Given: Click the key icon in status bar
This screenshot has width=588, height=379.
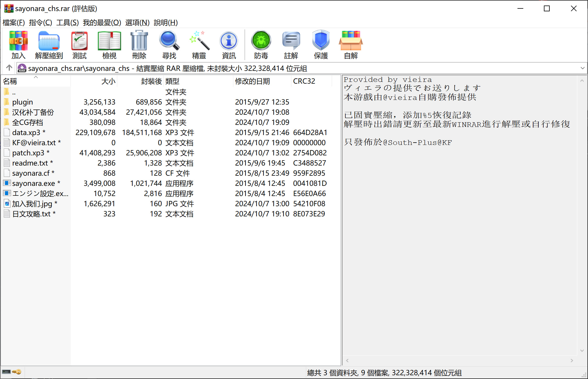Looking at the screenshot, I should click(17, 372).
